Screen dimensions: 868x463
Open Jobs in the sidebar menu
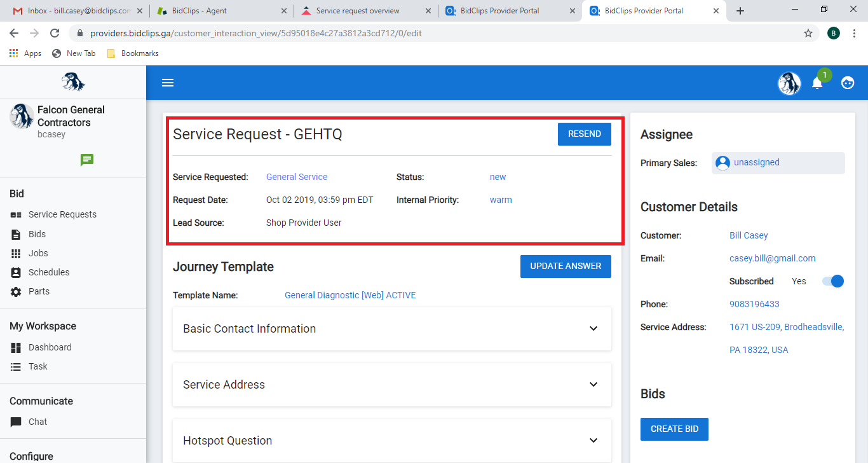(x=38, y=254)
